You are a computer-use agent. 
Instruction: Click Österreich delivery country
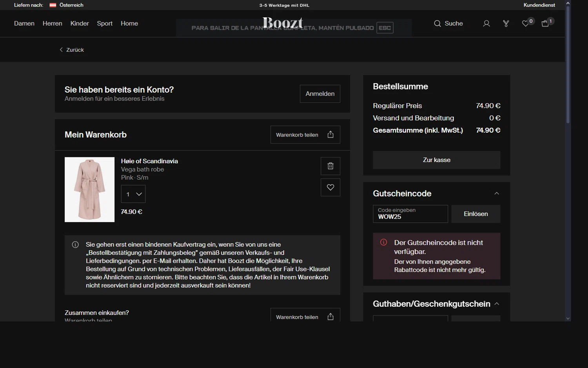[71, 5]
